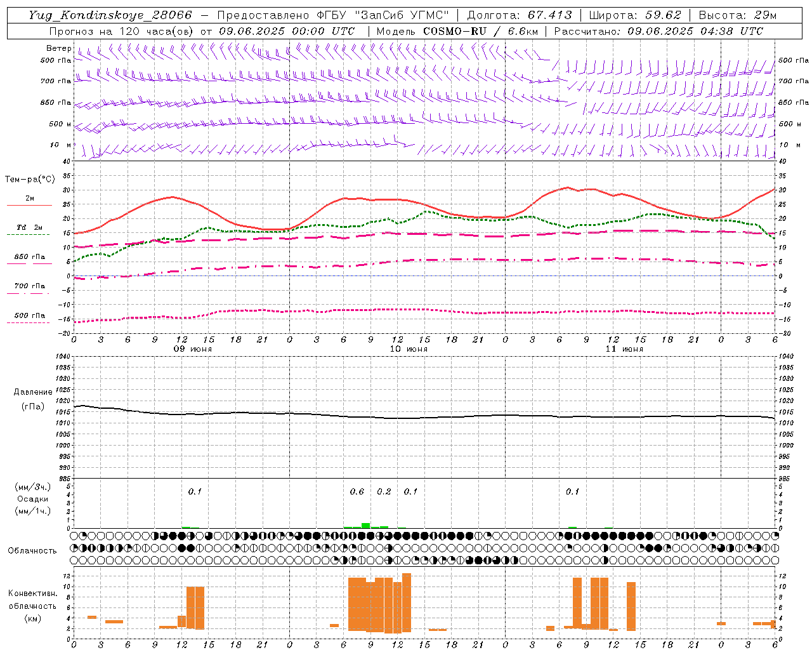Click the 11 июня date label
Screen dimensions: 812x650
click(624, 349)
